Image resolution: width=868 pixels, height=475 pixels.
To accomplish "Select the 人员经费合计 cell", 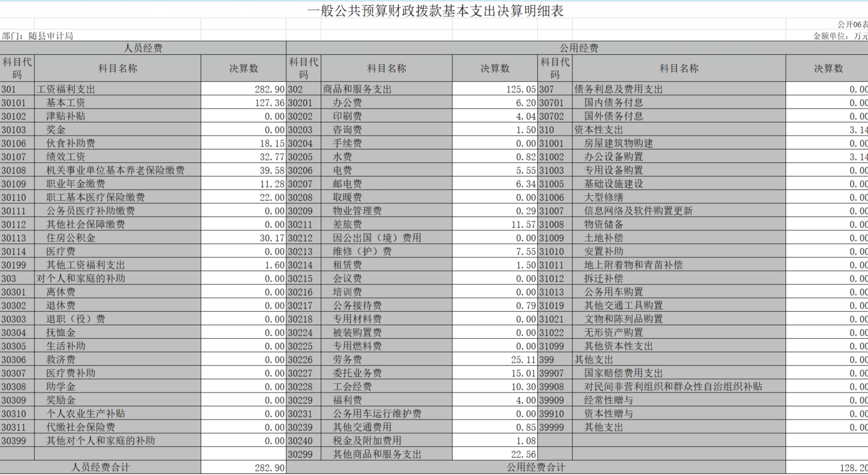I will pyautogui.click(x=100, y=468).
